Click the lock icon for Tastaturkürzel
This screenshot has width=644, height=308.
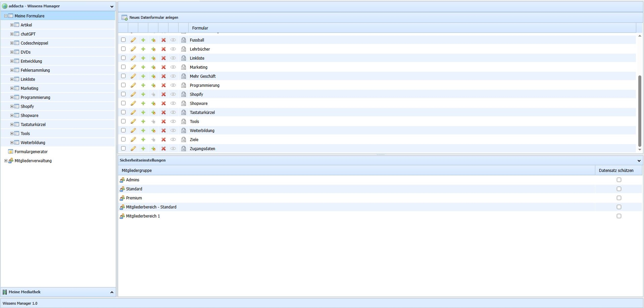pyautogui.click(x=184, y=112)
